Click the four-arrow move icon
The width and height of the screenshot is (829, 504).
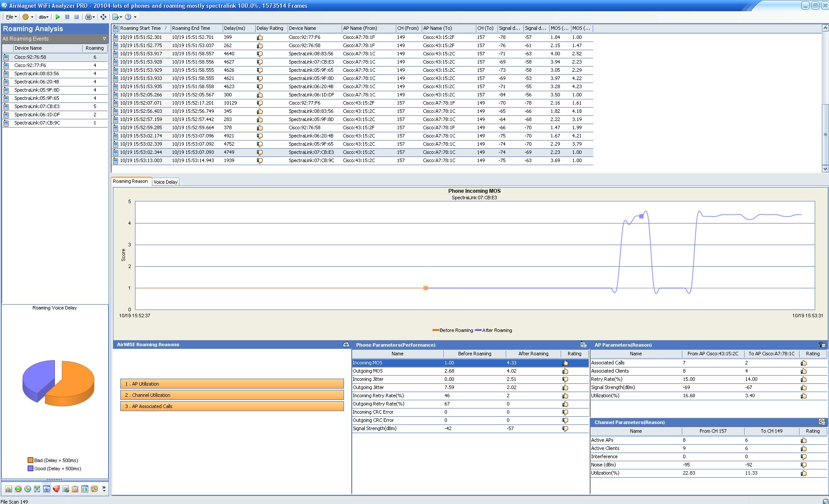pyautogui.click(x=103, y=17)
